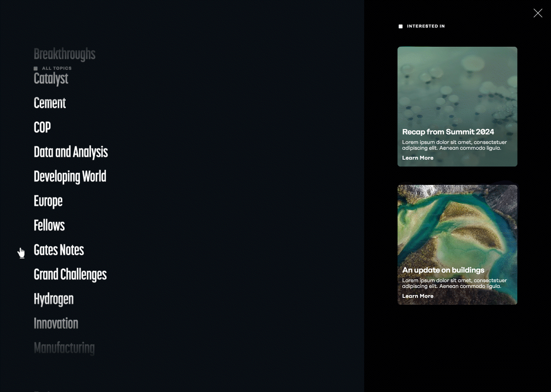
Task: Open Grand Challenges topic
Action: [x=70, y=274]
